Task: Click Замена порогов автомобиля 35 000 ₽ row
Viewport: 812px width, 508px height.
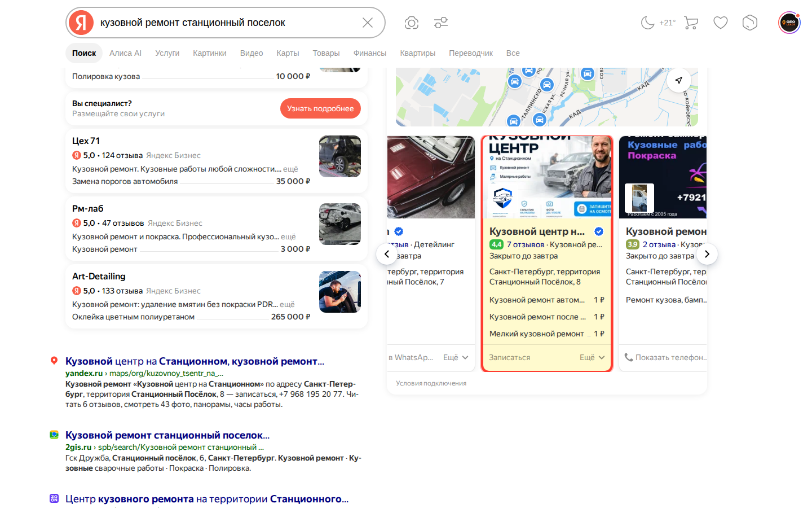Action: coord(191,181)
